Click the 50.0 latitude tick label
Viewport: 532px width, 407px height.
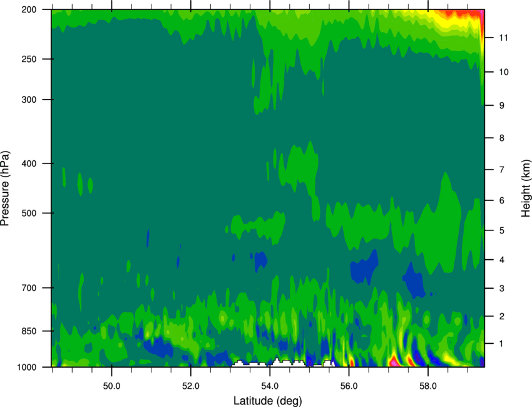(111, 386)
